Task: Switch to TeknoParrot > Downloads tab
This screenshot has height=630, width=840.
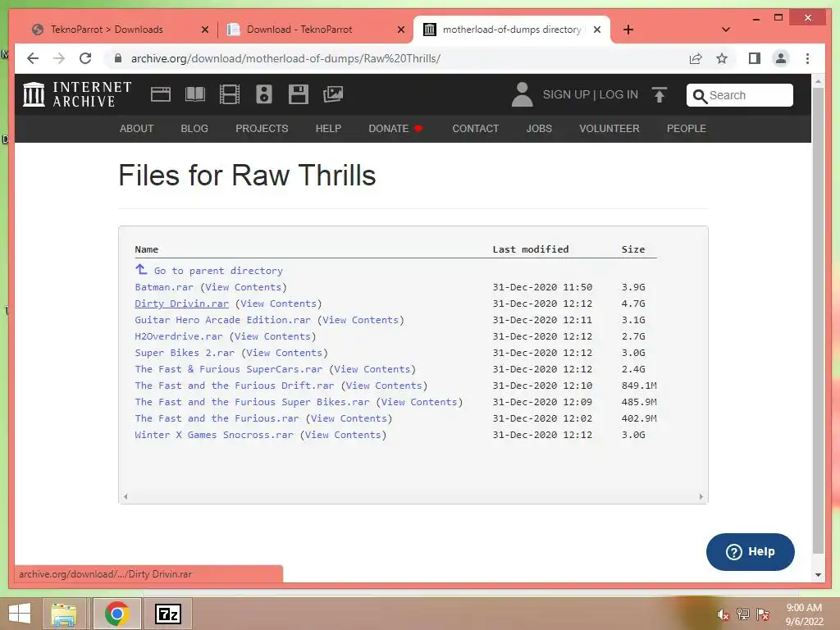Action: (107, 30)
